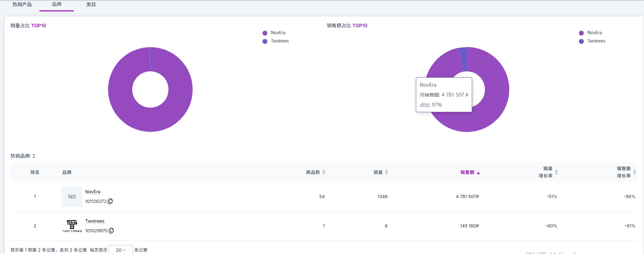The image size is (644, 254).
Task: Open the 每页显示 20 records dropdown
Action: tap(121, 250)
